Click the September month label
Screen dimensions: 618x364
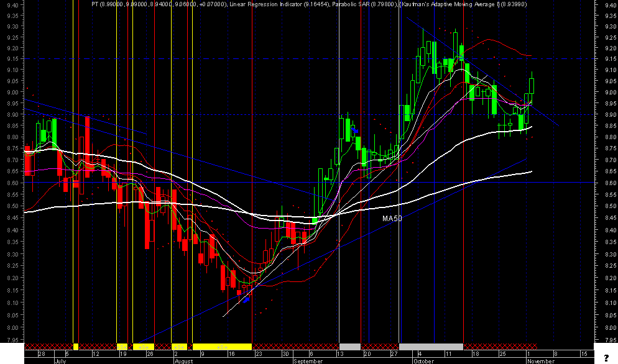(x=308, y=361)
